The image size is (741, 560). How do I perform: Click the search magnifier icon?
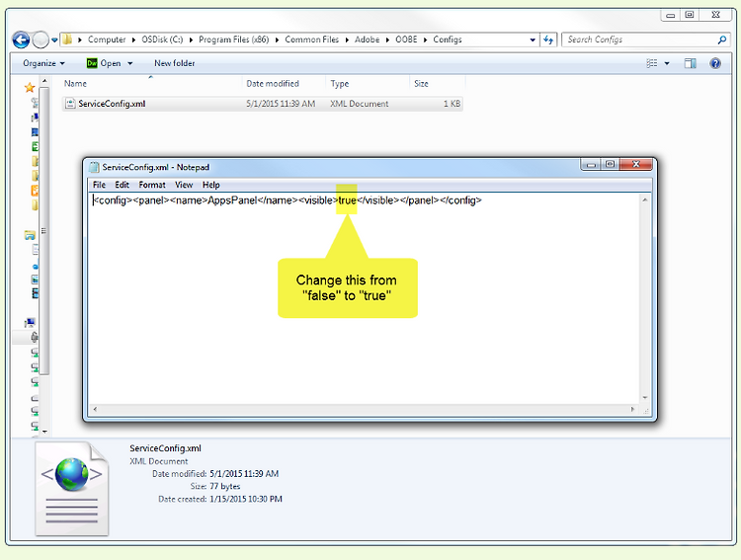click(721, 40)
